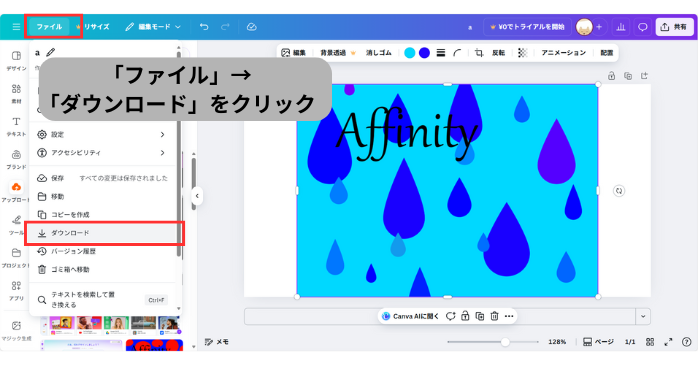Screen dimensions: 698x365
Task: Select 移動 in the file menu
Action: tap(101, 196)
